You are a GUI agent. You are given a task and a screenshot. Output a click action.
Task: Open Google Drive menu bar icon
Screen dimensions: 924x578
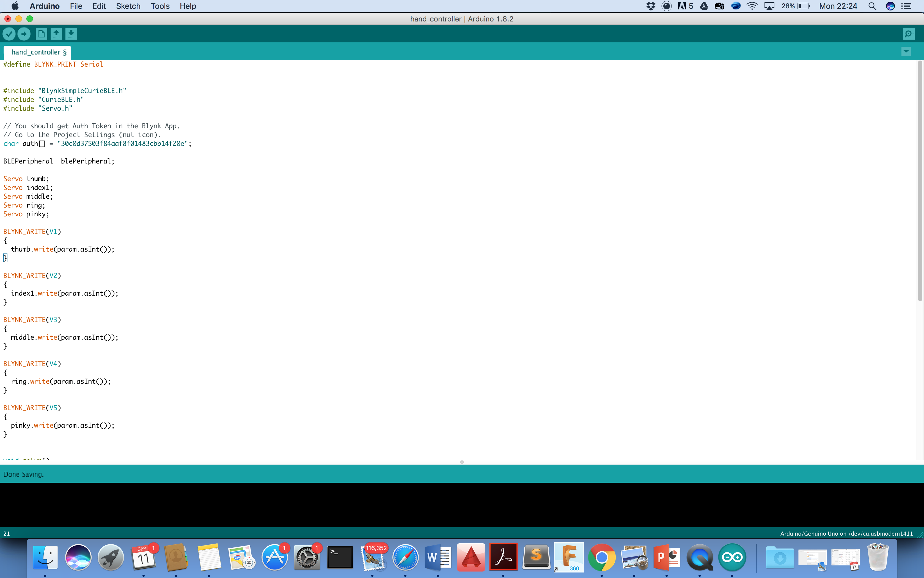click(704, 6)
